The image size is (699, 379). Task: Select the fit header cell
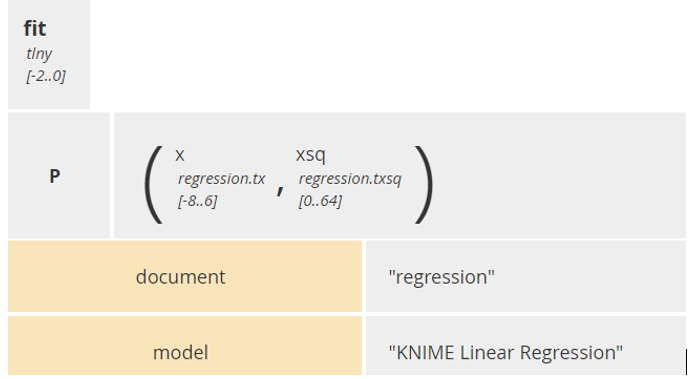click(x=49, y=54)
